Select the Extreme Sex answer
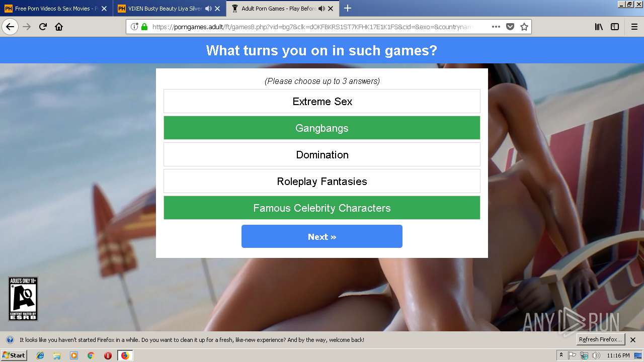The image size is (644, 362). (322, 101)
